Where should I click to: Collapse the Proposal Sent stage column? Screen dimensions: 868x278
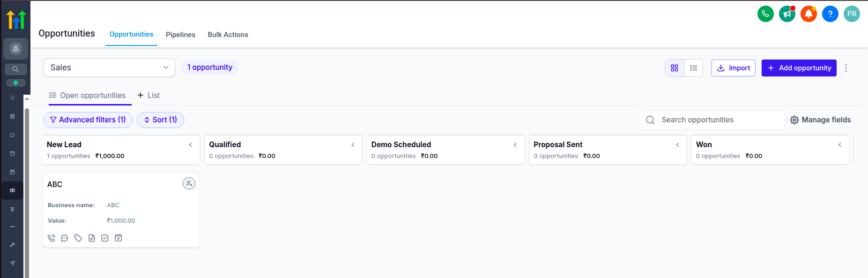point(677,145)
